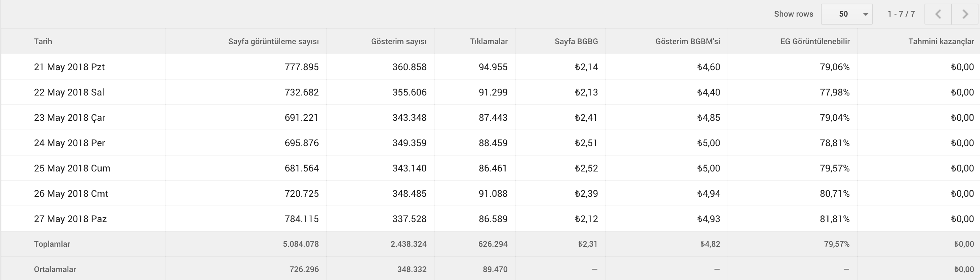Click the Toplamlar totals row label

click(52, 244)
